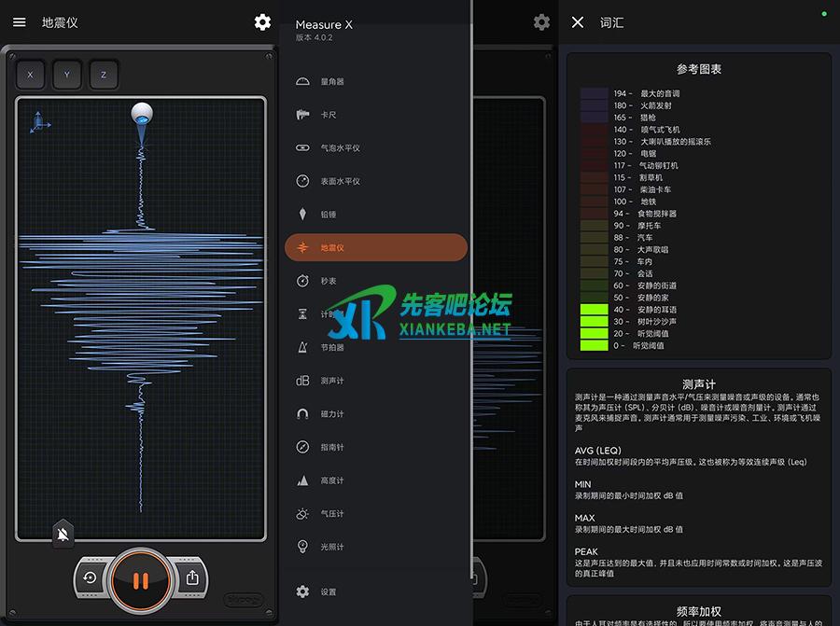
Task: Open the hamburger menu beside 地震仪 title
Action: click(x=20, y=22)
